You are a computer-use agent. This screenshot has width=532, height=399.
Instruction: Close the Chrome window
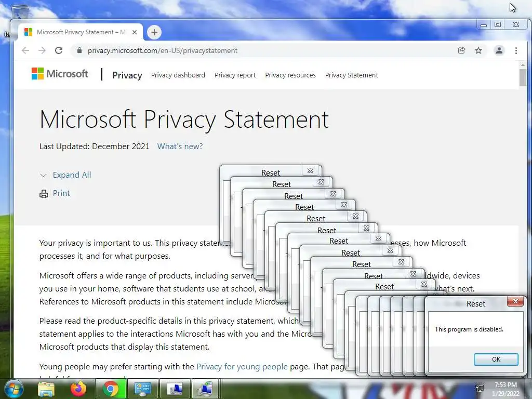516,25
